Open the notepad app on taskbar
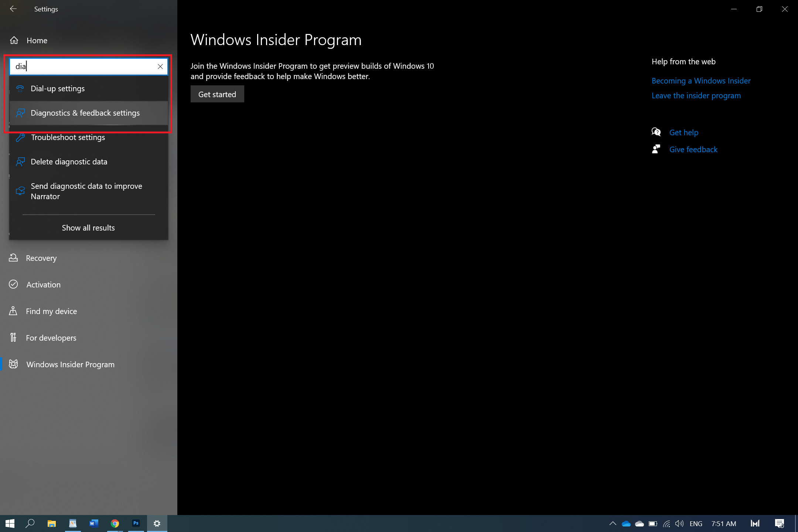This screenshot has height=532, width=798. [x=73, y=524]
